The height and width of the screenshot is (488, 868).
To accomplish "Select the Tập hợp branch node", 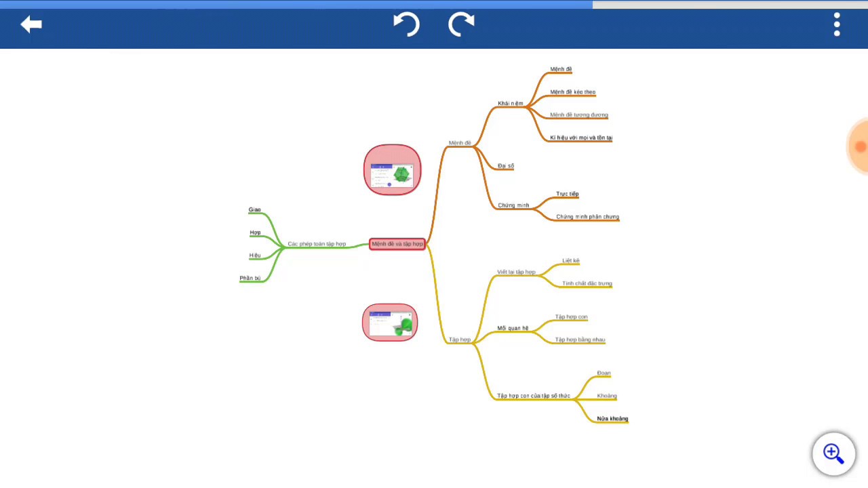I will (x=460, y=340).
